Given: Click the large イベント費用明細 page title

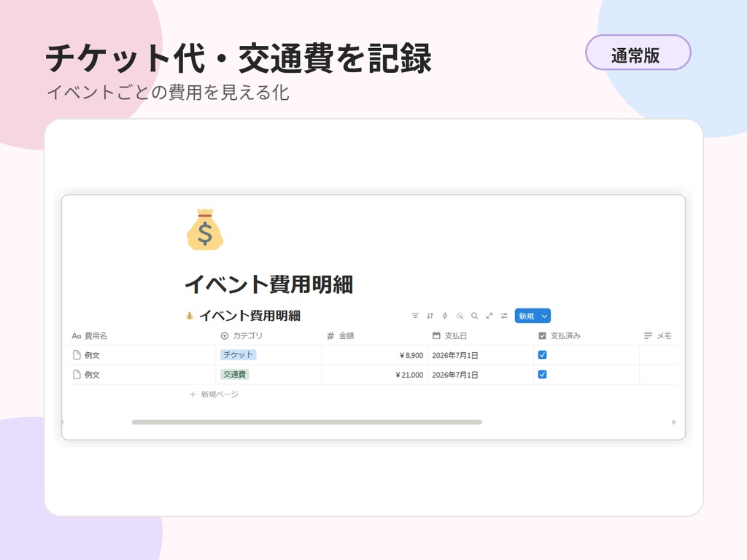Looking at the screenshot, I should (x=268, y=284).
